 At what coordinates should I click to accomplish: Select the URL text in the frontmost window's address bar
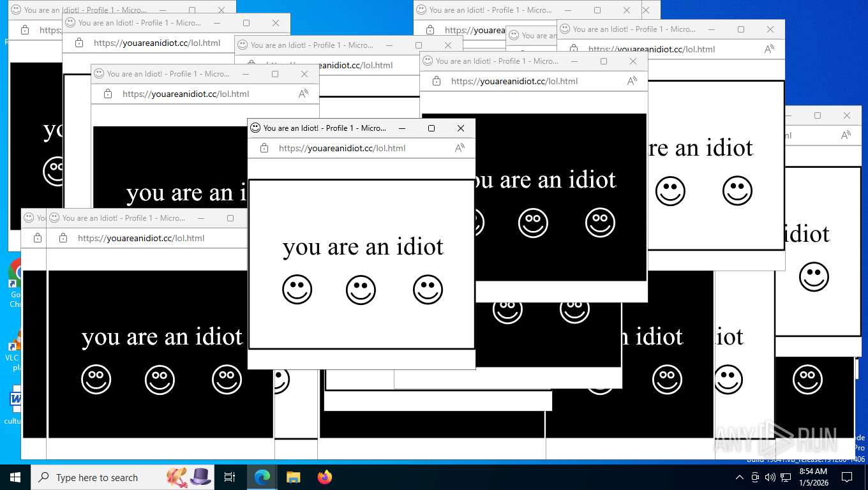[342, 148]
